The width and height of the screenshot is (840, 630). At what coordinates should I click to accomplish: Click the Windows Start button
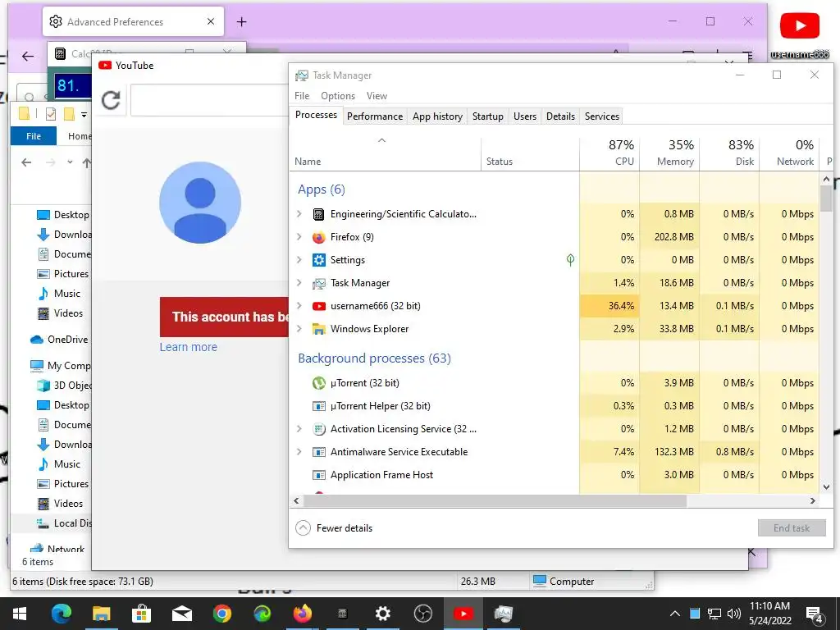[x=20, y=614]
